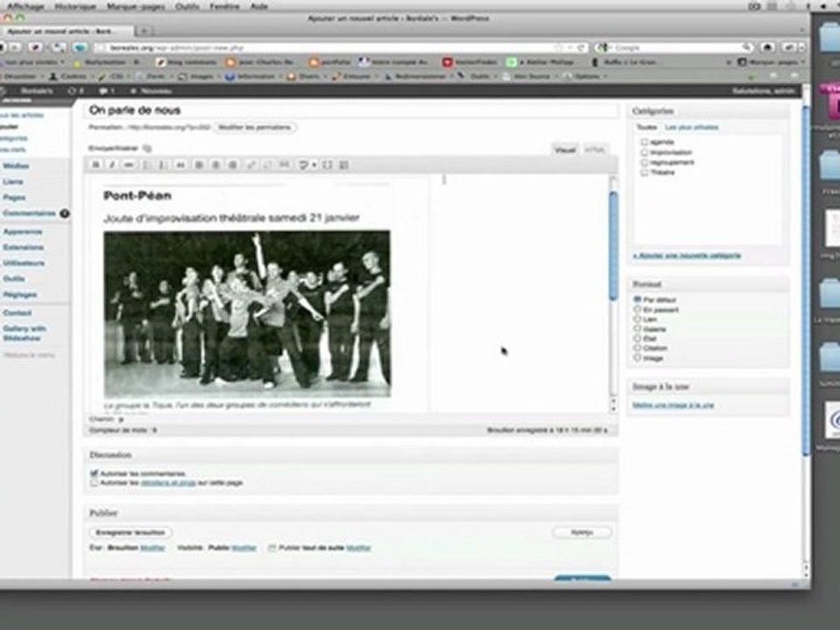Check the regroupement category
Viewport: 840px width, 630px height.
(645, 163)
